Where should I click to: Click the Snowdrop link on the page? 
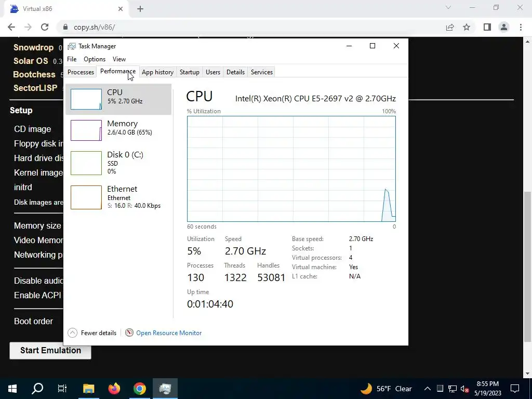pyautogui.click(x=34, y=47)
